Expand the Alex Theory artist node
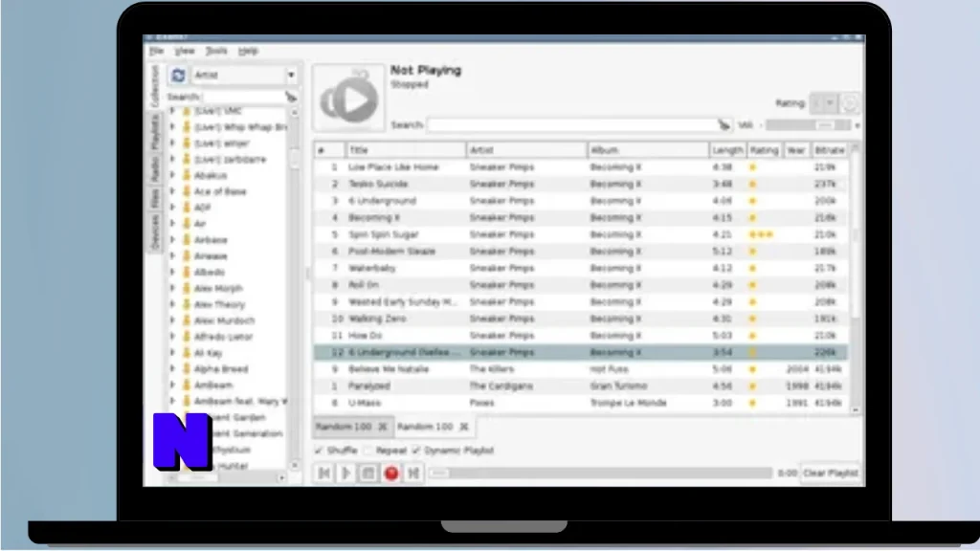The width and height of the screenshot is (980, 551). point(172,304)
